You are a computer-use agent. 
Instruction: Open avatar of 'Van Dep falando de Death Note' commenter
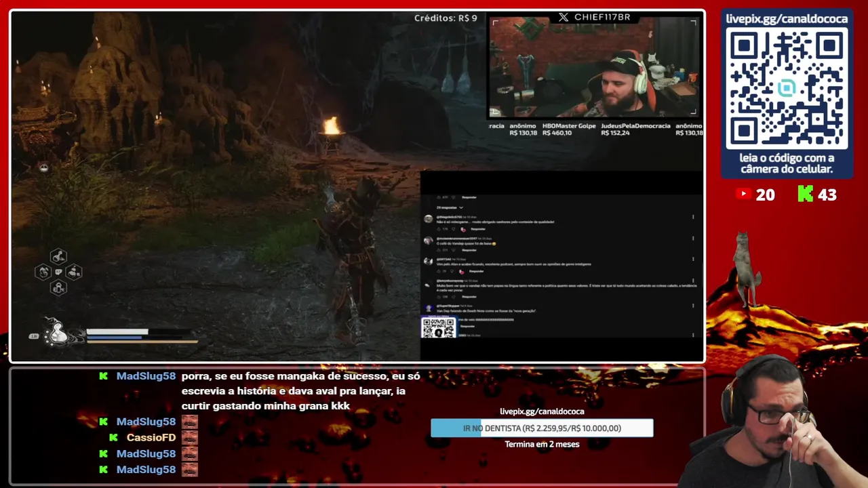coord(429,308)
